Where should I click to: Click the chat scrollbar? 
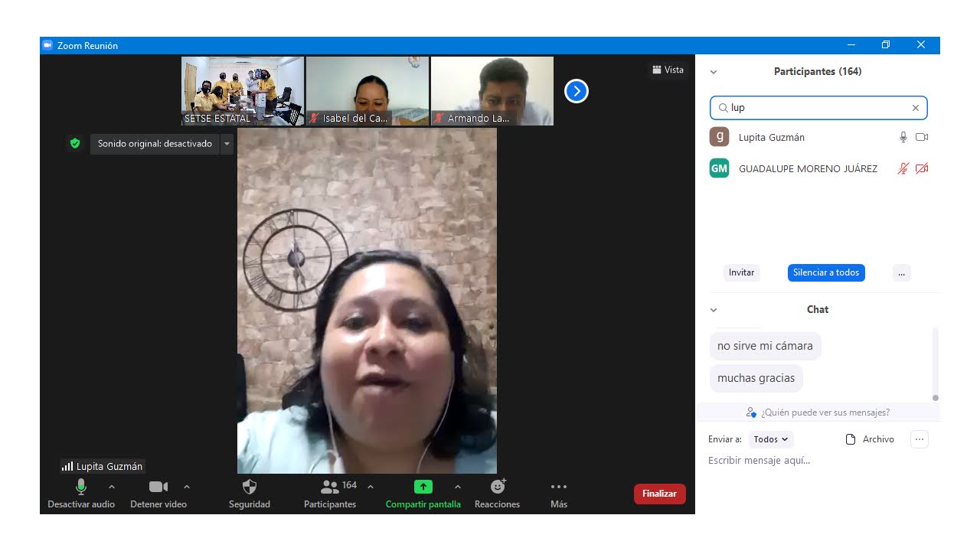point(935,363)
